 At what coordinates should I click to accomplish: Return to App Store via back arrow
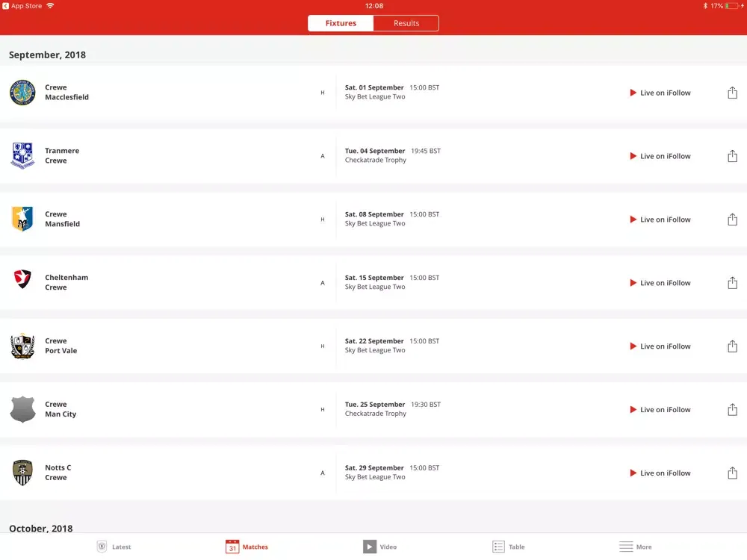[22, 6]
